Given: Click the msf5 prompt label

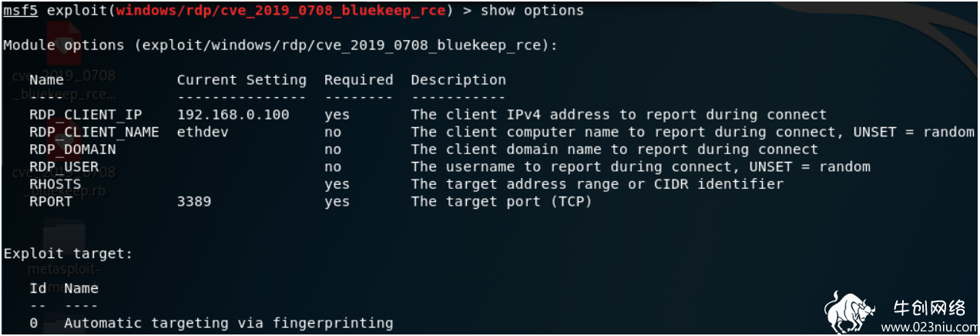Looking at the screenshot, I should click(21, 11).
